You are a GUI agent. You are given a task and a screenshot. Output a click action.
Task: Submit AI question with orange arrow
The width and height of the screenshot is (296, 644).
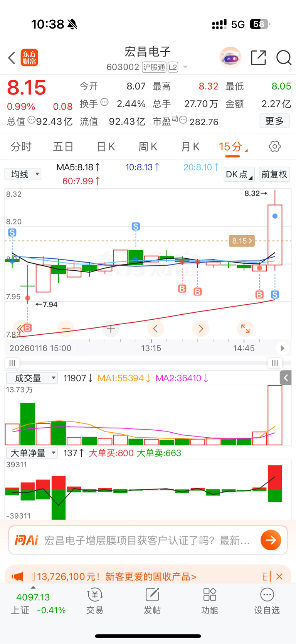271,540
